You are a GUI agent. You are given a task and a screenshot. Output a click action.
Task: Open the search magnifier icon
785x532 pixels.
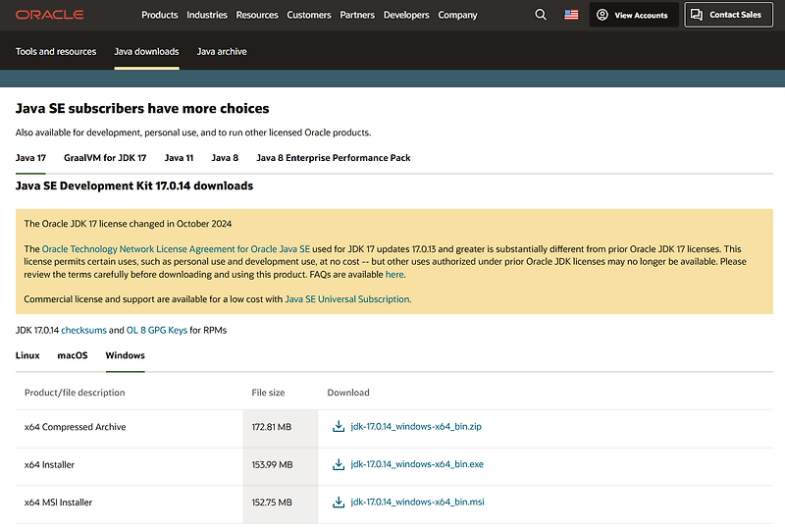pyautogui.click(x=541, y=15)
